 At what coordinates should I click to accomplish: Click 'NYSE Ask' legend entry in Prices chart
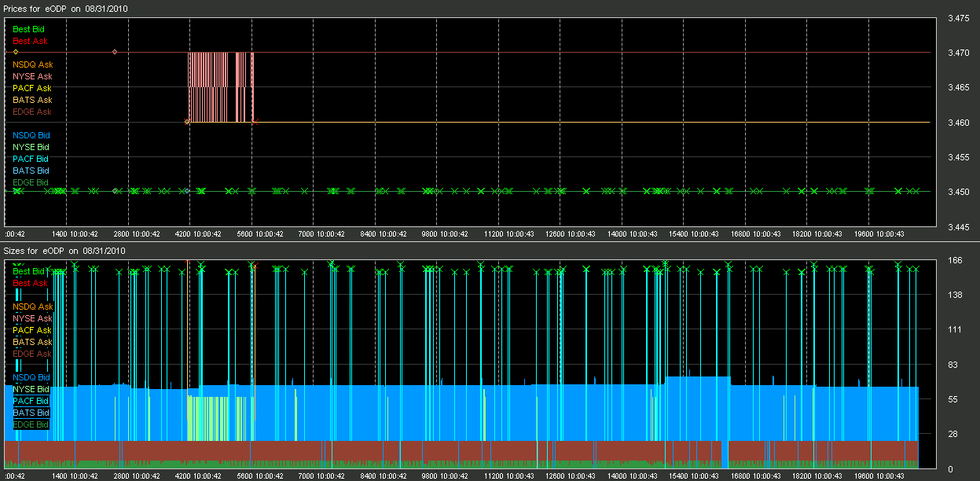click(x=33, y=76)
